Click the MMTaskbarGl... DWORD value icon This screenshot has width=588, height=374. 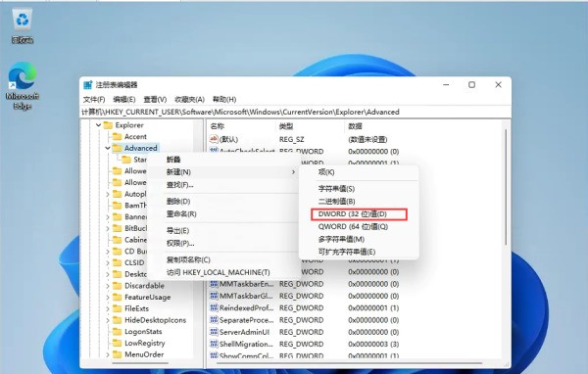(214, 296)
